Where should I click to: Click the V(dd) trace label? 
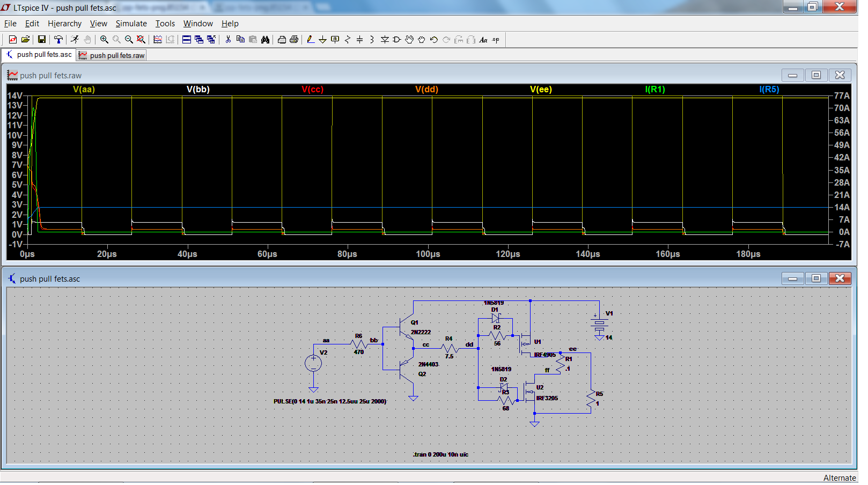tap(426, 90)
